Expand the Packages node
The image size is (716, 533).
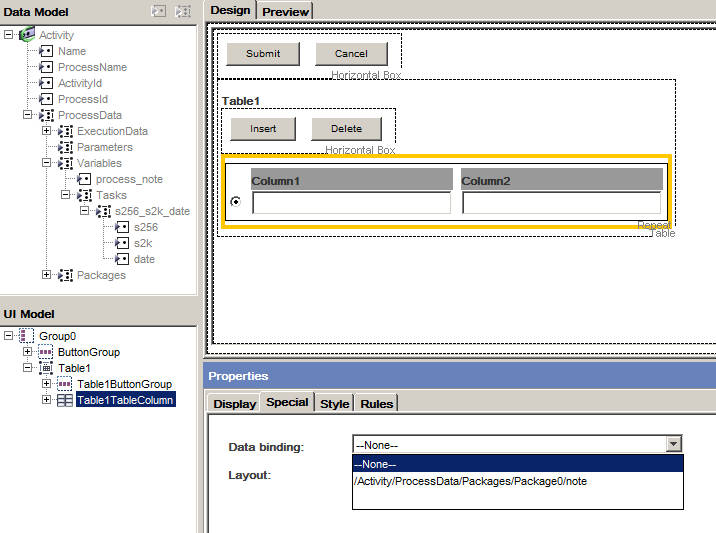tap(46, 274)
